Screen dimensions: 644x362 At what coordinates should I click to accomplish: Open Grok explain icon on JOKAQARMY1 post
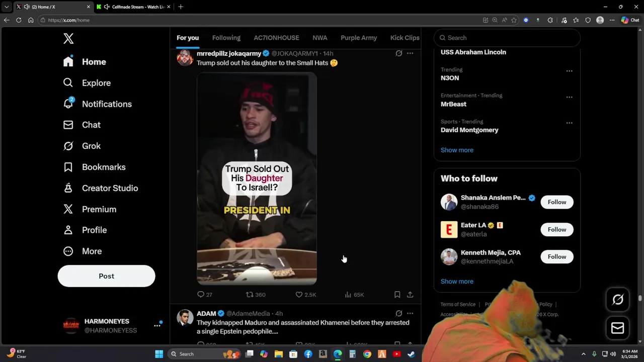pyautogui.click(x=398, y=53)
